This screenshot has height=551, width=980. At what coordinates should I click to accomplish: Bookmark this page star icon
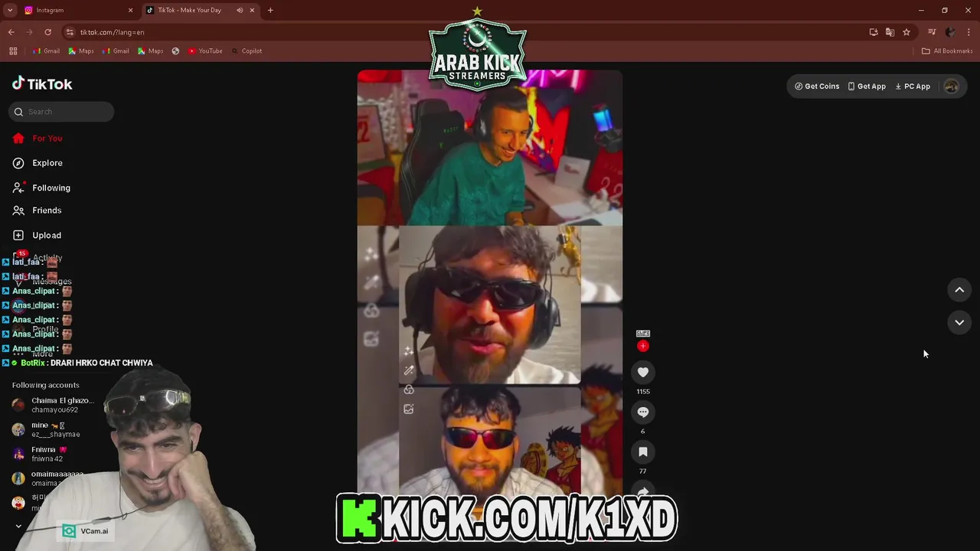(906, 32)
